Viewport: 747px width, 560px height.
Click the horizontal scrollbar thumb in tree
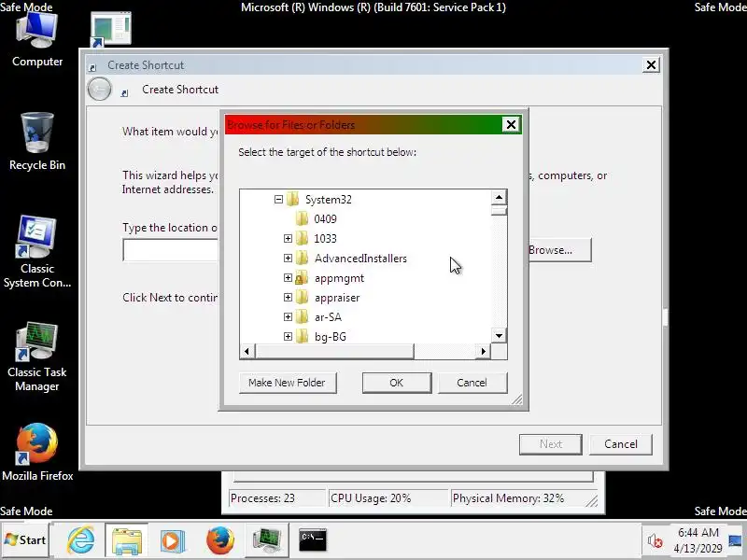coord(334,352)
